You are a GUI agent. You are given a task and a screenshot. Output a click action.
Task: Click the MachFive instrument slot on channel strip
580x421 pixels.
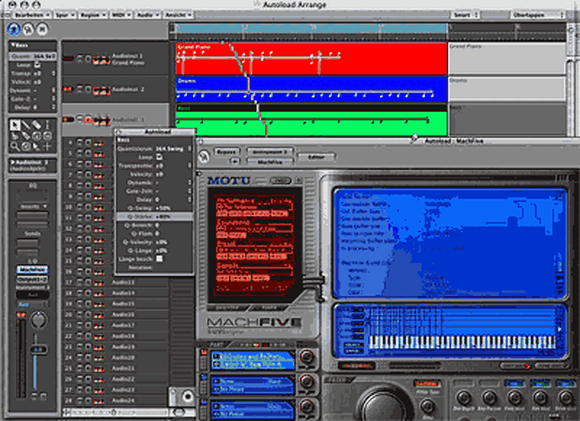coord(32,270)
